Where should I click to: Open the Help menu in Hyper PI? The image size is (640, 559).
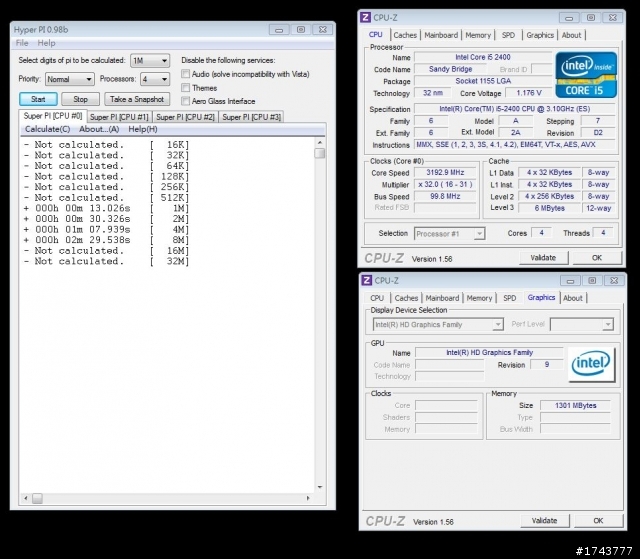tap(46, 43)
